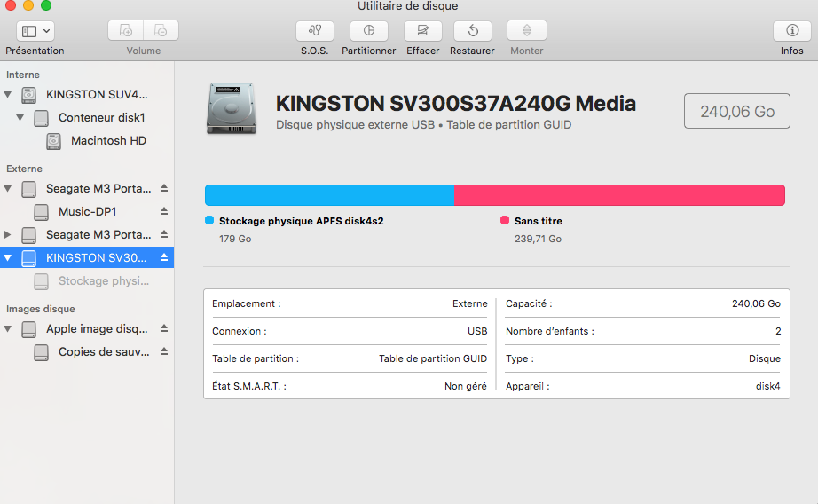Image resolution: width=818 pixels, height=504 pixels.
Task: Click the blue dot legend marker
Action: 209,220
